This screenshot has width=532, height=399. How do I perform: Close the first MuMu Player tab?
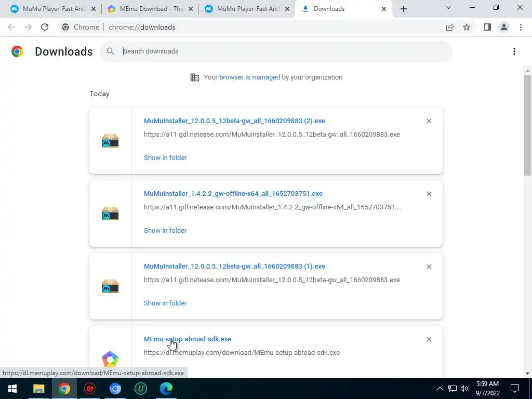pyautogui.click(x=94, y=9)
